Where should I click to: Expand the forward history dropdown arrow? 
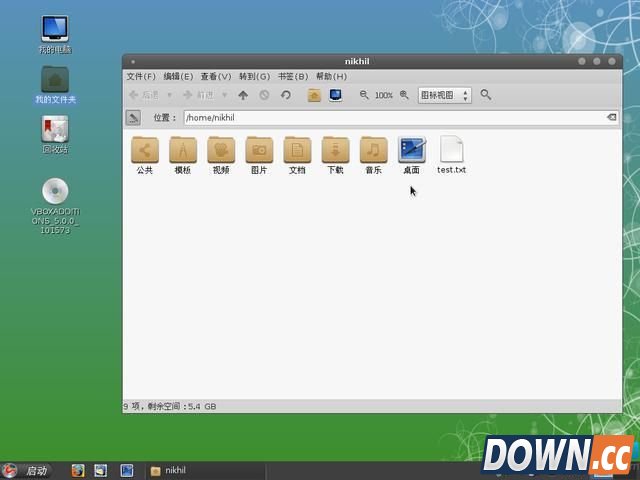point(224,95)
